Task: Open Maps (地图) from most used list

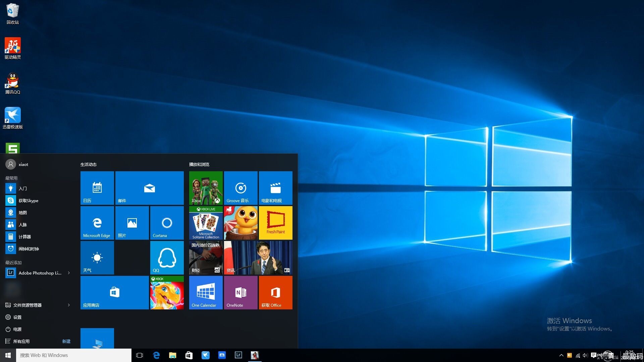Action: point(38,213)
